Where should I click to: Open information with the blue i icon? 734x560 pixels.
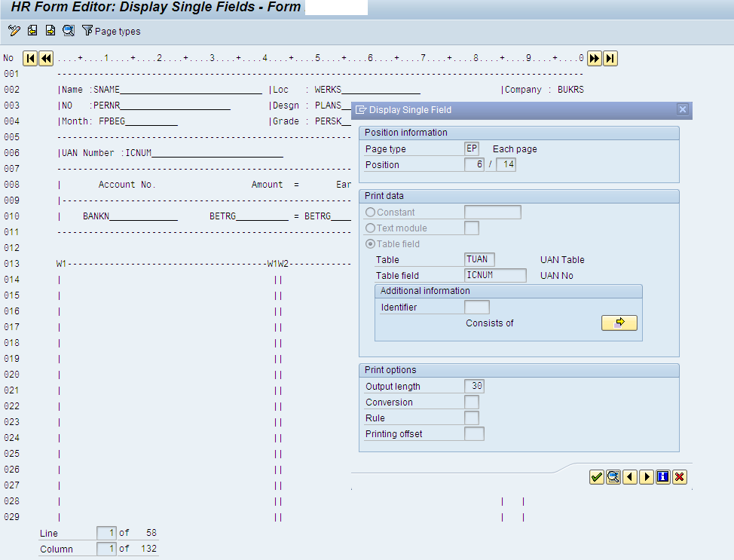662,476
